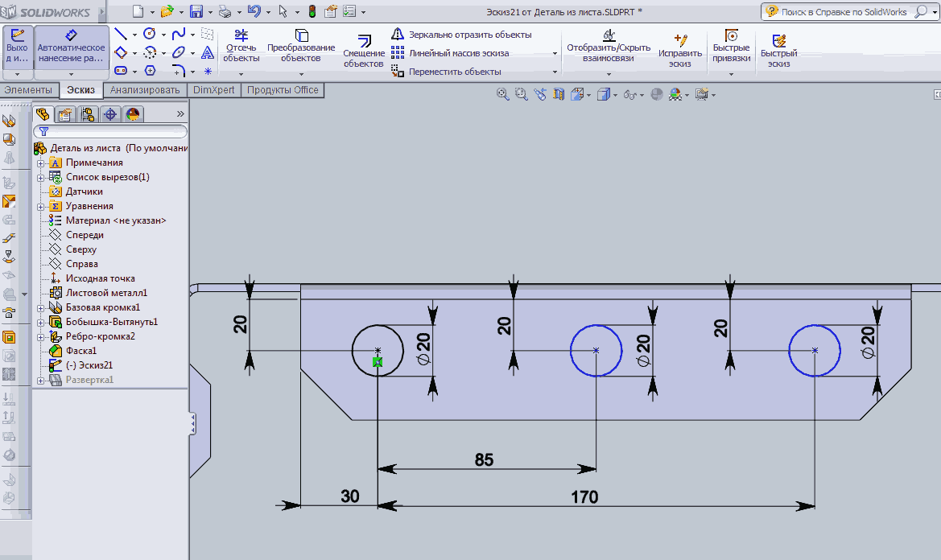Screen dimensions: 941x560
Task: Switch to the Продукты Office tab
Action: tap(283, 90)
